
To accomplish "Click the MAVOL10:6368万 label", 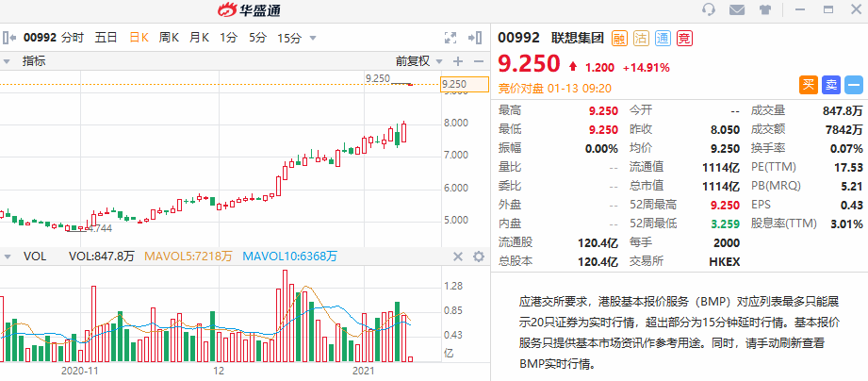I will [290, 257].
